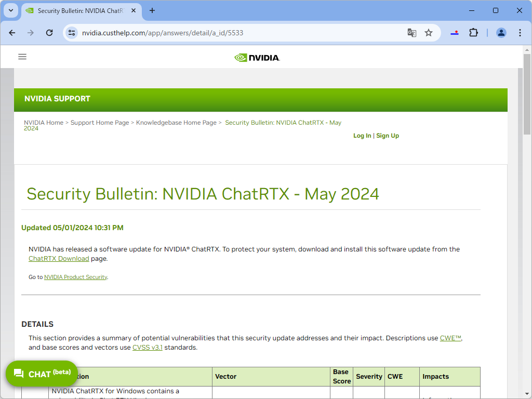Reload the page with refresh icon

click(49, 33)
